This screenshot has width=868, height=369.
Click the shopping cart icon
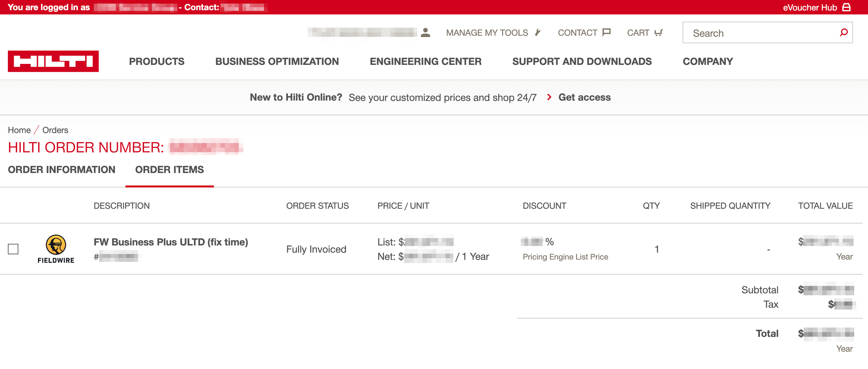(x=659, y=33)
